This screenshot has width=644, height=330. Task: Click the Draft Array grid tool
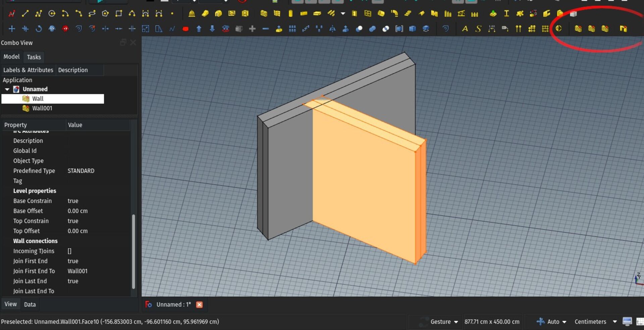(292, 29)
